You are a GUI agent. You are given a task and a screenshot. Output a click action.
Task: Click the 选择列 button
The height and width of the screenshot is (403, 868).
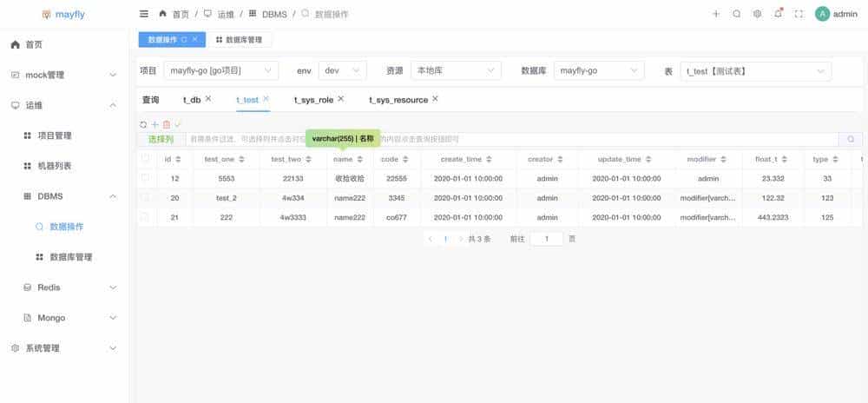tap(161, 140)
